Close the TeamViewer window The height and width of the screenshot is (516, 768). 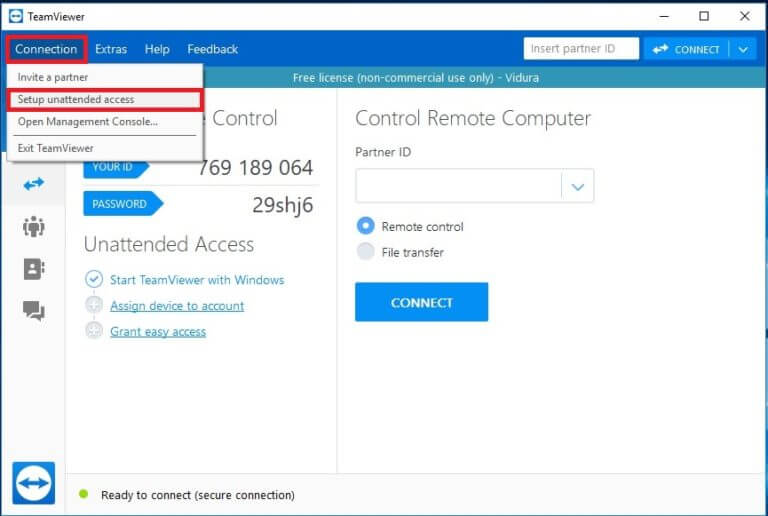point(744,16)
